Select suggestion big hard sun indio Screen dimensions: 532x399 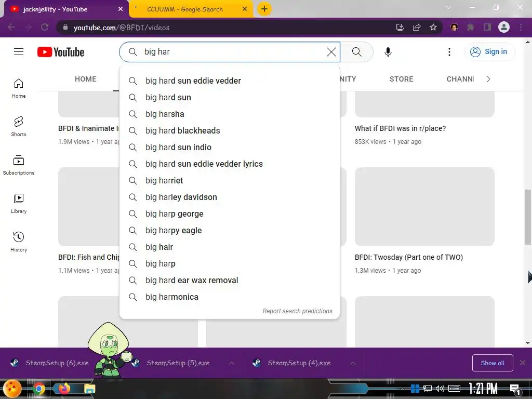click(229, 147)
